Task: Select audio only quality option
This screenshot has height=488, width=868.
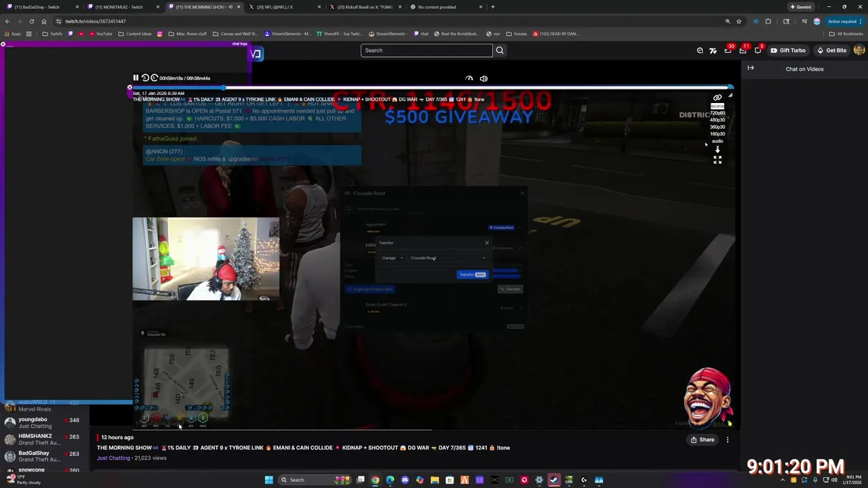Action: click(717, 141)
